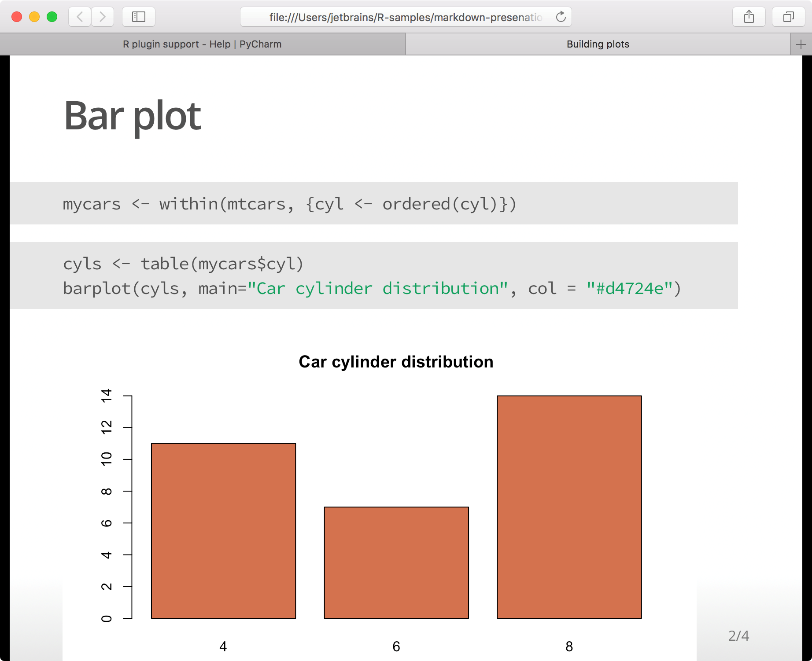This screenshot has height=661, width=812.
Task: Click the orange bar above label 8
Action: pos(569,506)
